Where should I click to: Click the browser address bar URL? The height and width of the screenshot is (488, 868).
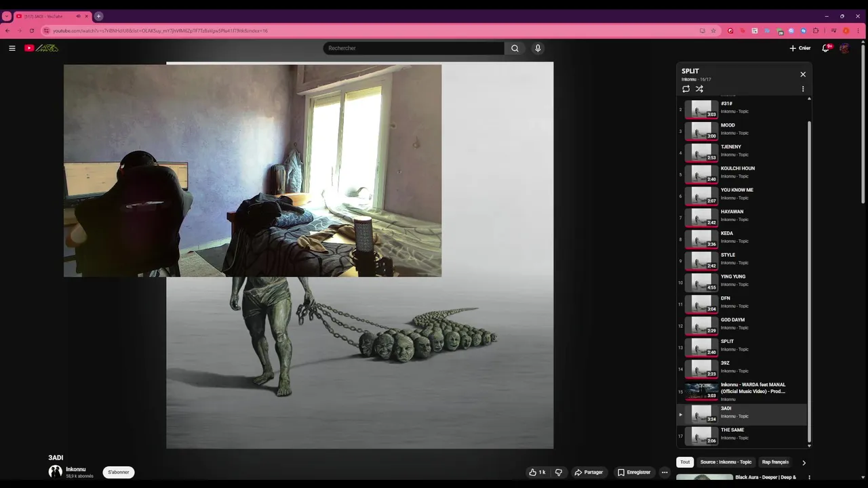(160, 30)
